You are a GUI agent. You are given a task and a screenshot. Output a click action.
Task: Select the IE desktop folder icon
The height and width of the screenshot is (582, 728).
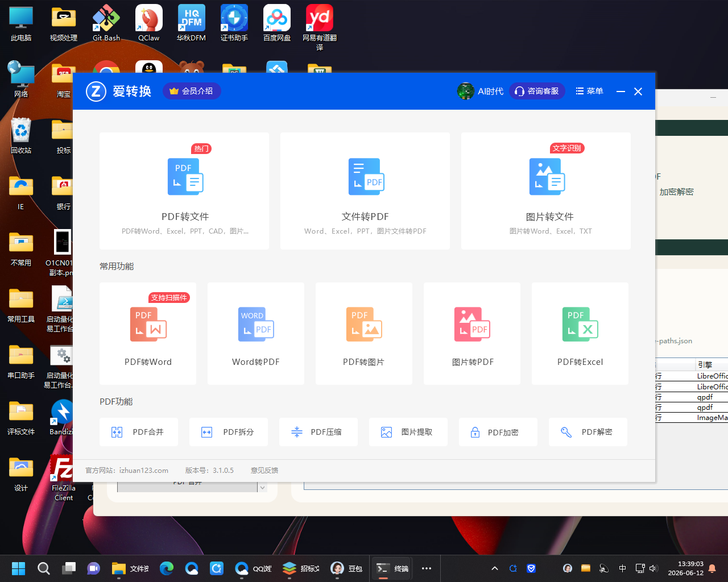click(21, 192)
